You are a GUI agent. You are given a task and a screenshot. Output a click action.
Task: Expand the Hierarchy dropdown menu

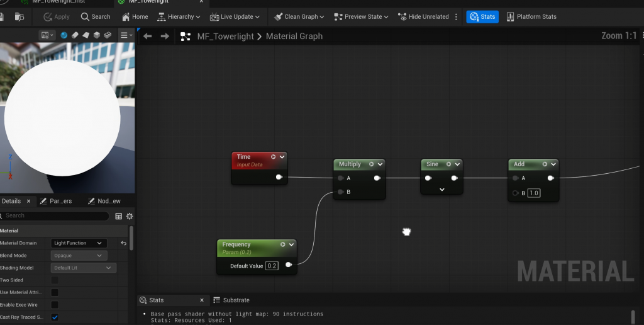click(179, 17)
